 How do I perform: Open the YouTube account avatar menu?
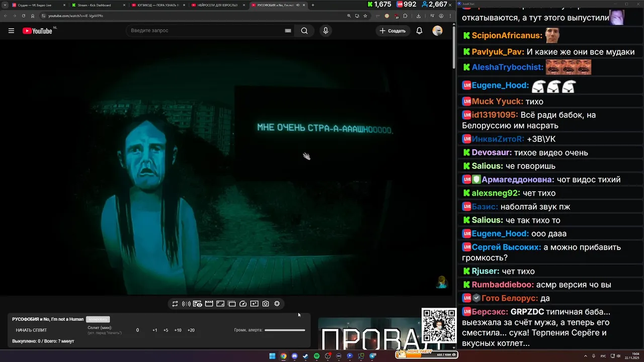[x=437, y=31]
